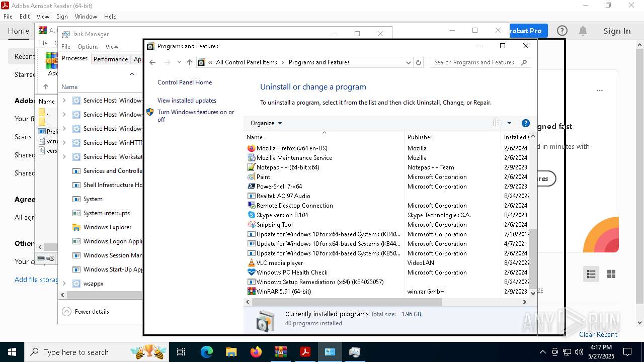Image resolution: width=644 pixels, height=362 pixels.
Task: Click the Notepad++ program icon in list
Action: pyautogui.click(x=252, y=167)
